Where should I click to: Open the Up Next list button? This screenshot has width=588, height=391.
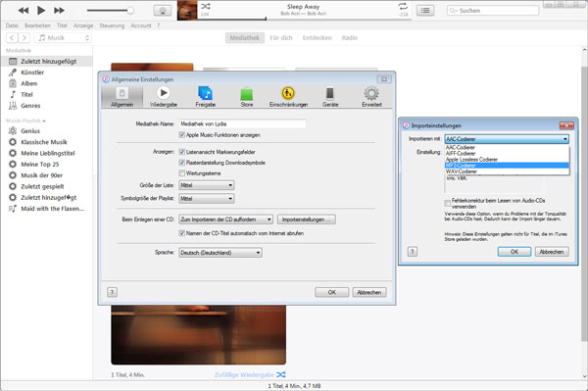pyautogui.click(x=425, y=11)
